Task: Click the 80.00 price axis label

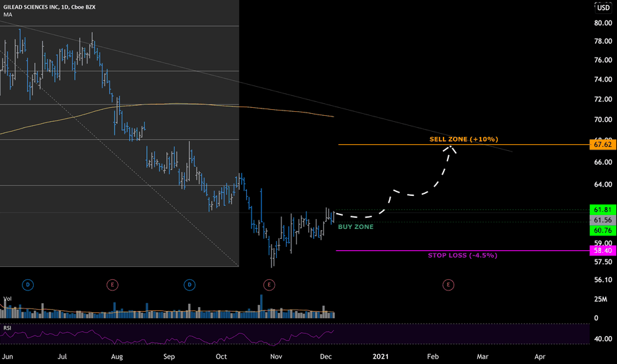Action: [603, 23]
